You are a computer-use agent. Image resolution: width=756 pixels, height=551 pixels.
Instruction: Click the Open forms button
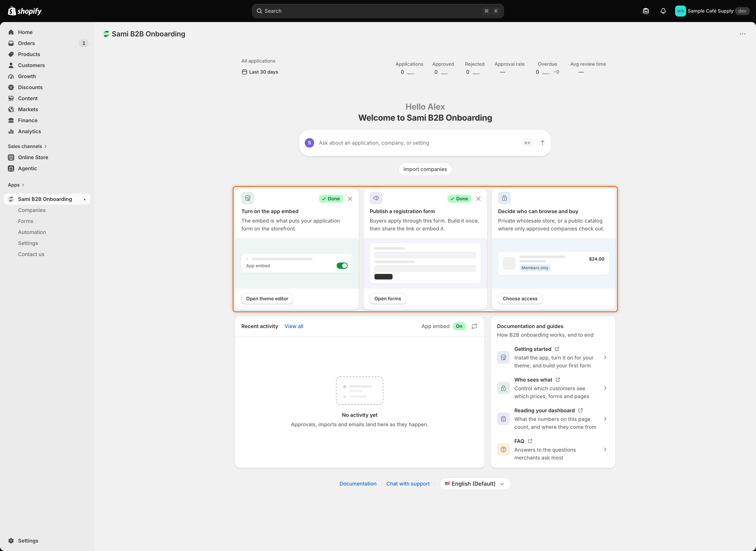tap(388, 299)
